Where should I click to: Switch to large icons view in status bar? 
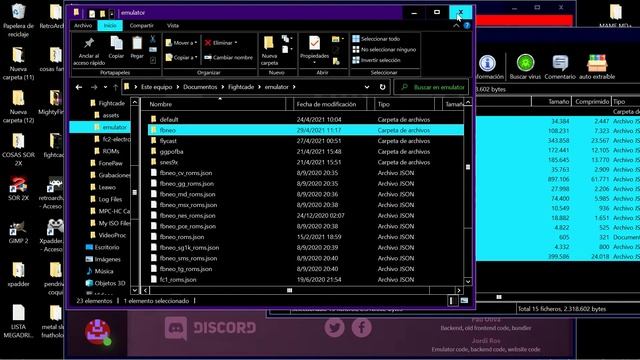[464, 300]
